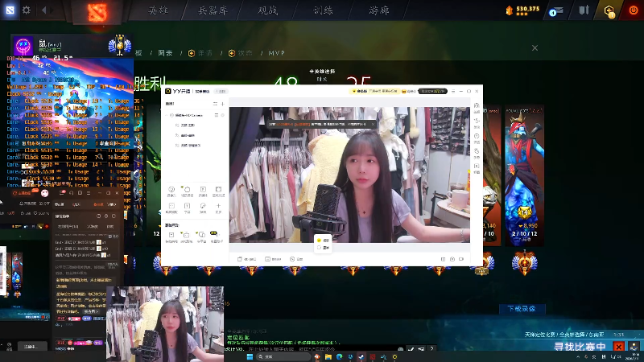Close the post-game summary with the X
This screenshot has height=362, width=644.
tap(535, 48)
